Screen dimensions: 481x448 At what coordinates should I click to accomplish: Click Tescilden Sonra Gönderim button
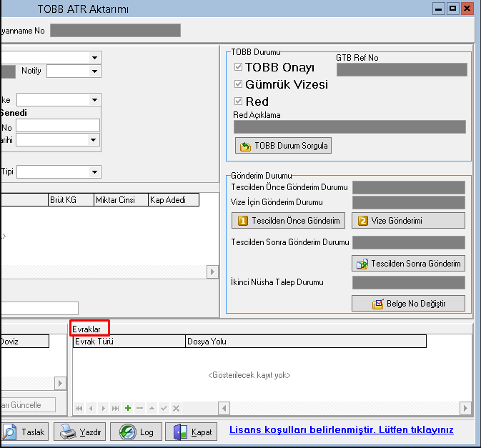(x=408, y=264)
